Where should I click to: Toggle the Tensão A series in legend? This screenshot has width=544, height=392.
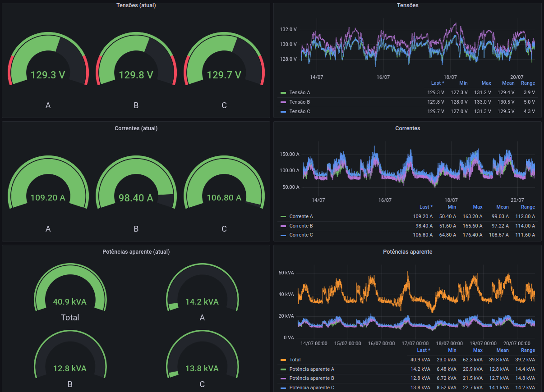(x=300, y=92)
